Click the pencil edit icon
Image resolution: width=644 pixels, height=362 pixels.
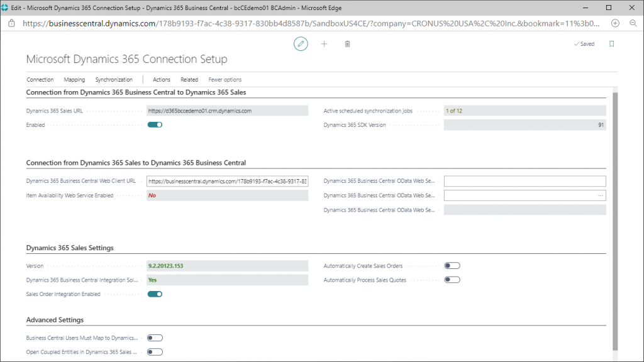pos(301,43)
